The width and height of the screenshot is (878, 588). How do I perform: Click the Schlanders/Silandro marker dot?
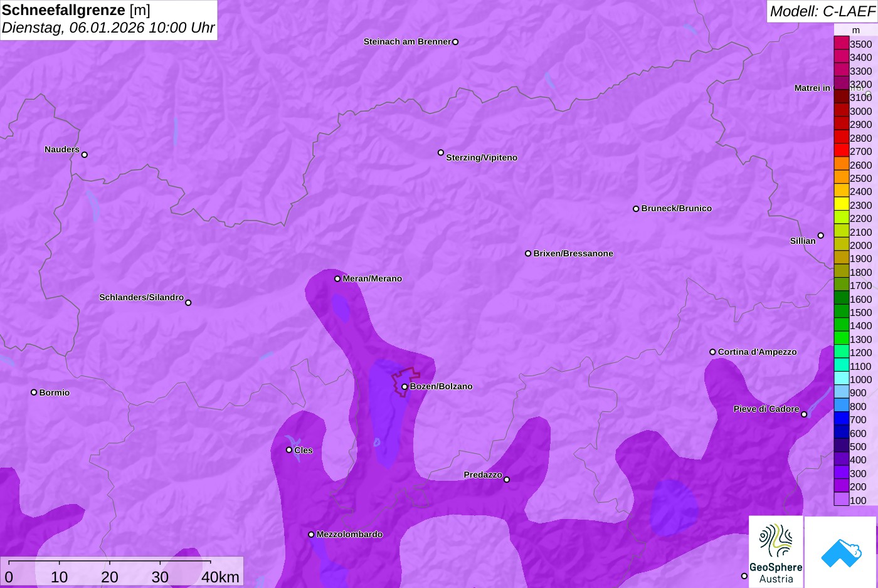[x=188, y=303]
